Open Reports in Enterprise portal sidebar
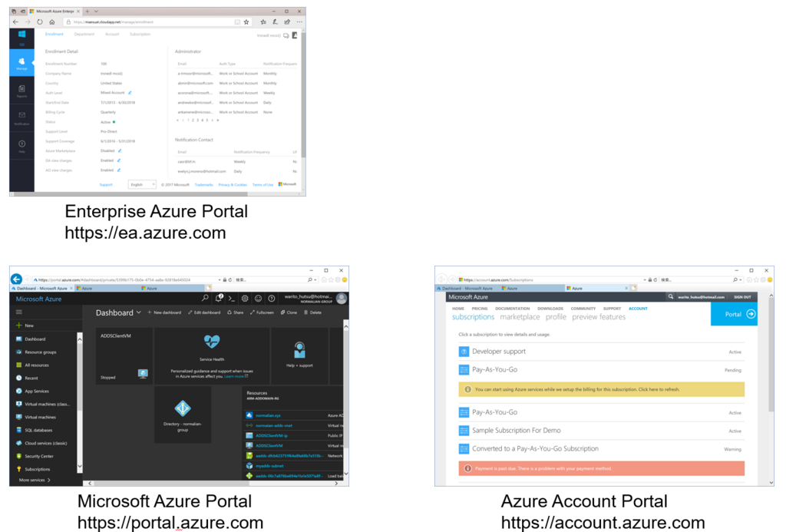This screenshot has width=786, height=532. tap(21, 91)
